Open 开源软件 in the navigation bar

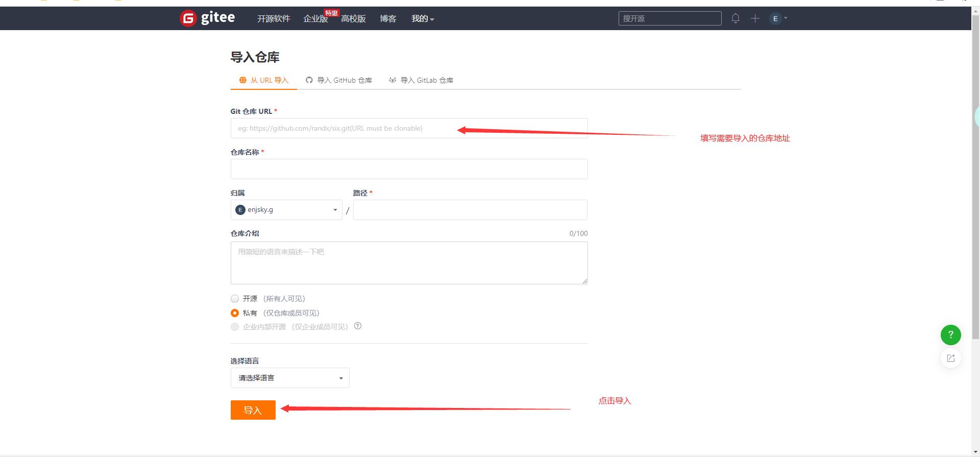coord(274,19)
